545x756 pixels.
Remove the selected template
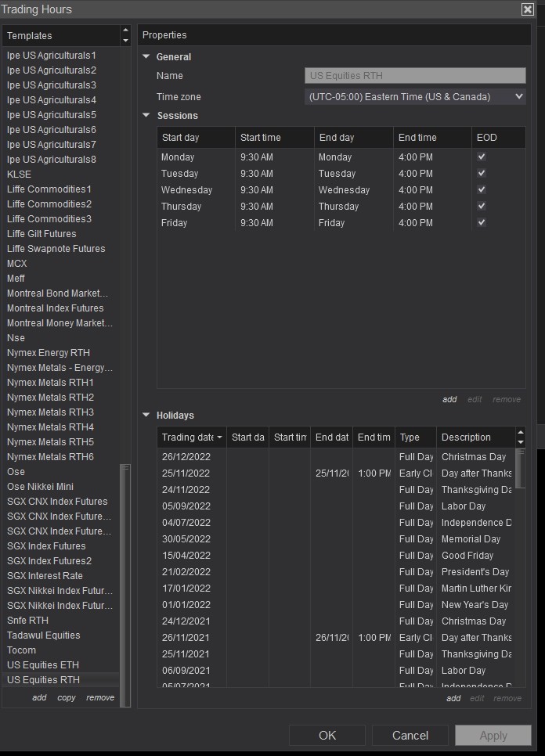(100, 697)
